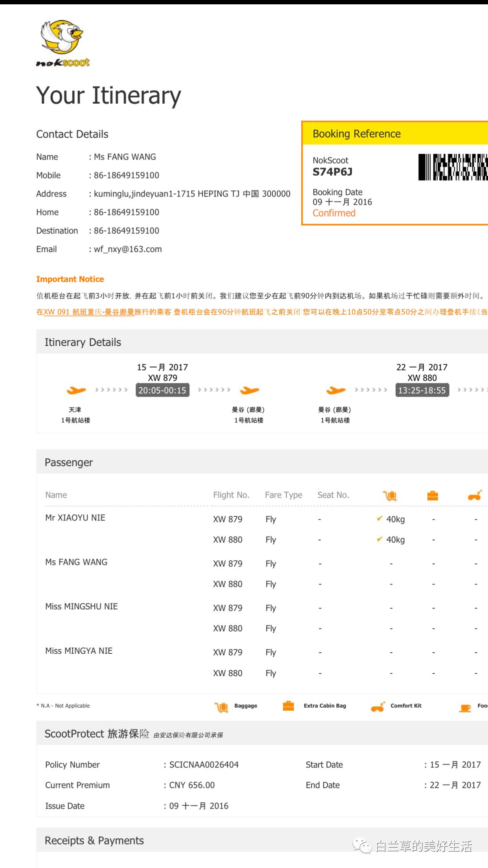Viewport: 488px width, 868px height.
Task: Click the extra cabin bag icon in table header
Action: [x=433, y=496]
